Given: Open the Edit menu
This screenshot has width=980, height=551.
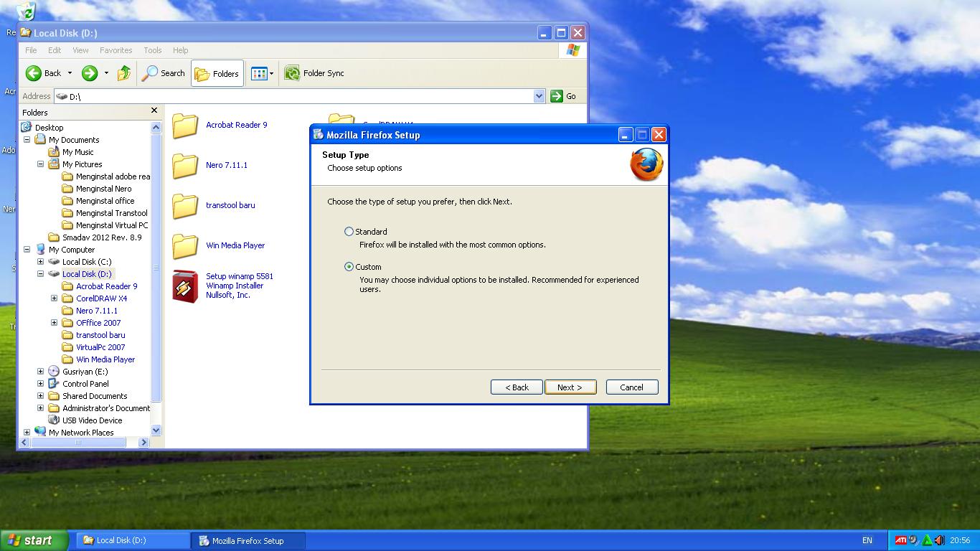Looking at the screenshot, I should pos(55,50).
